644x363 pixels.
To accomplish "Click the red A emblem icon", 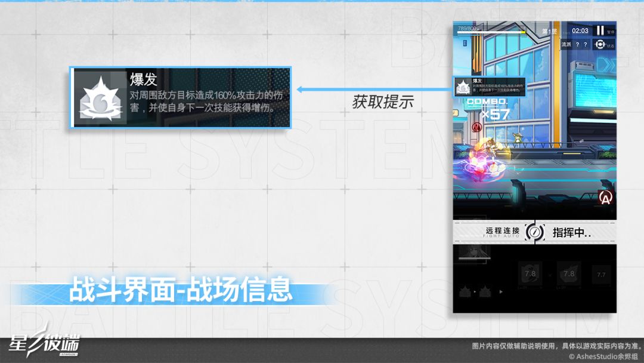I will tap(605, 198).
